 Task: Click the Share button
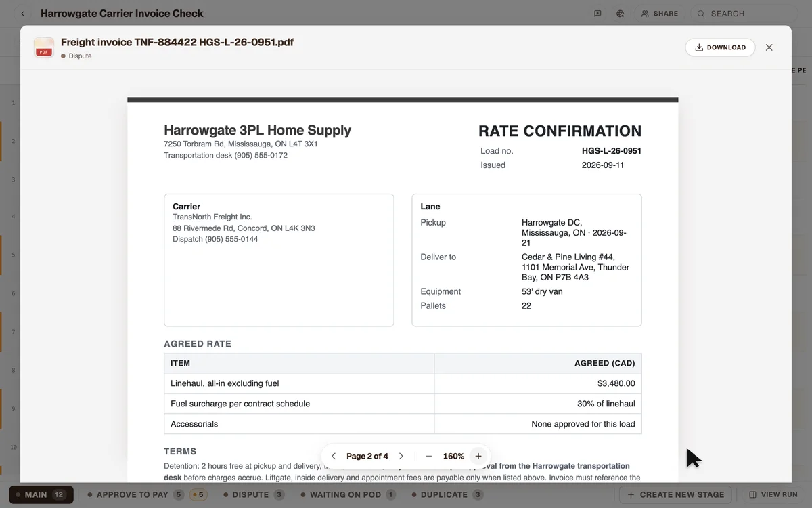660,14
